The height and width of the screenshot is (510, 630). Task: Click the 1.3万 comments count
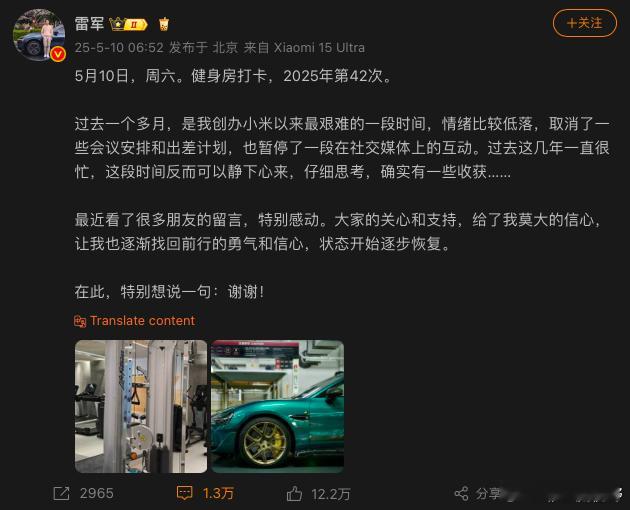click(x=218, y=494)
